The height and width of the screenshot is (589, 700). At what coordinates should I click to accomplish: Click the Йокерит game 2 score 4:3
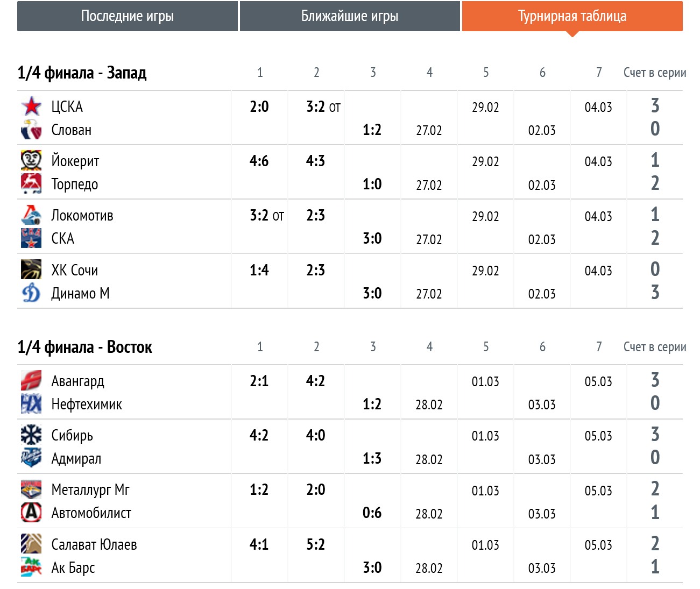316,161
